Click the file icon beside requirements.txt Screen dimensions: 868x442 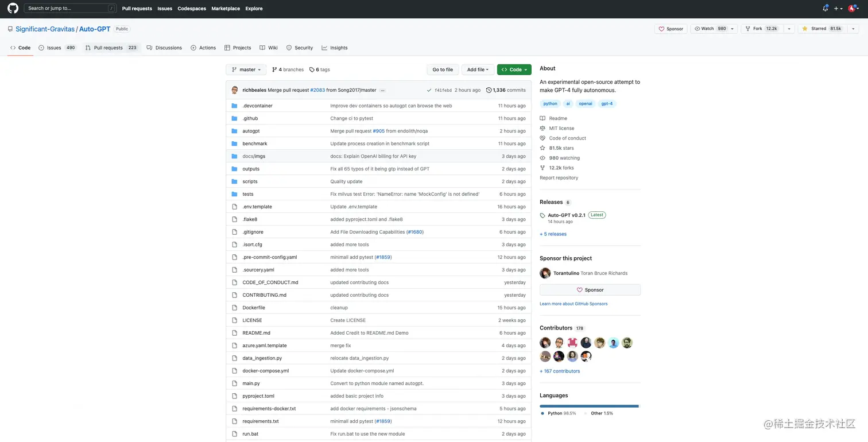tap(234, 421)
